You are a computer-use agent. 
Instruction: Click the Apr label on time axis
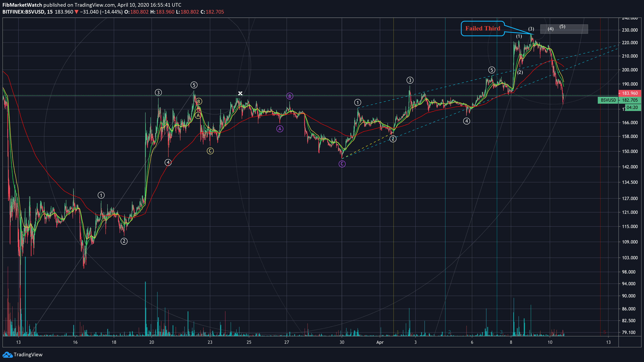click(380, 342)
